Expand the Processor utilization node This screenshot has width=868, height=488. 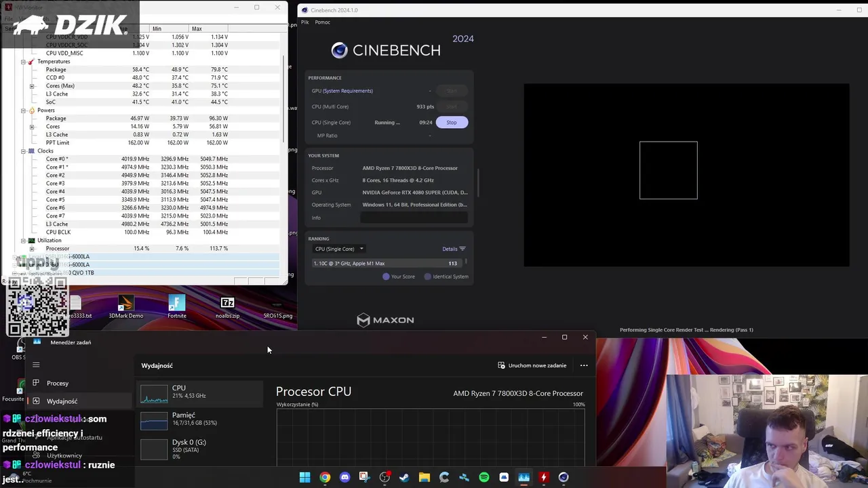pyautogui.click(x=32, y=249)
